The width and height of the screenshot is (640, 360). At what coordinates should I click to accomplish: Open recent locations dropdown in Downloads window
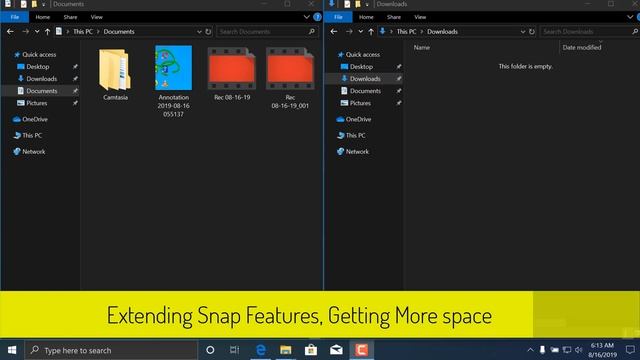pos(360,31)
